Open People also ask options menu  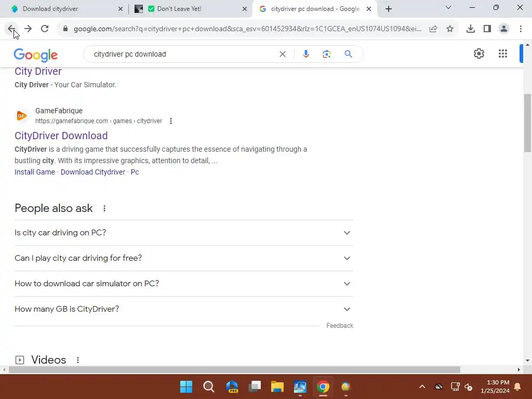(104, 208)
